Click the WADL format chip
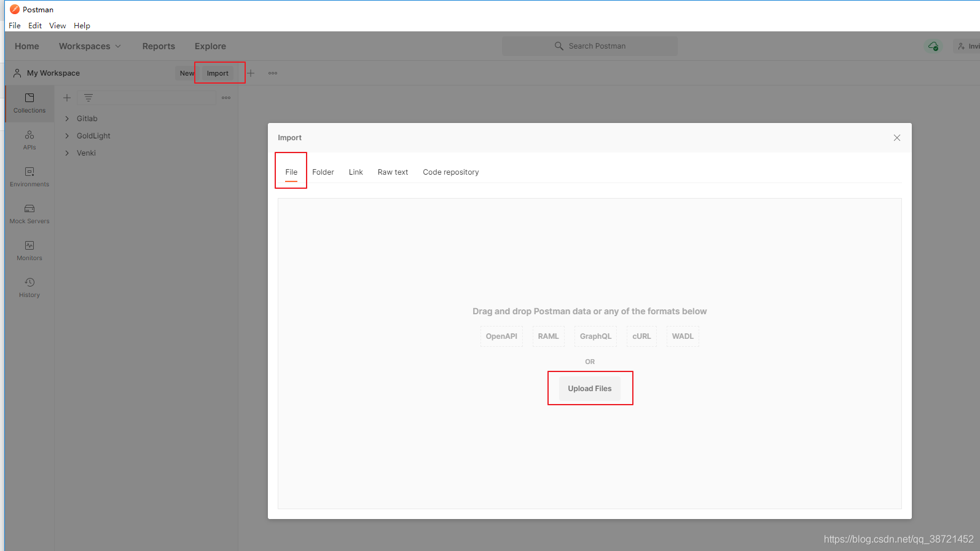 point(683,336)
